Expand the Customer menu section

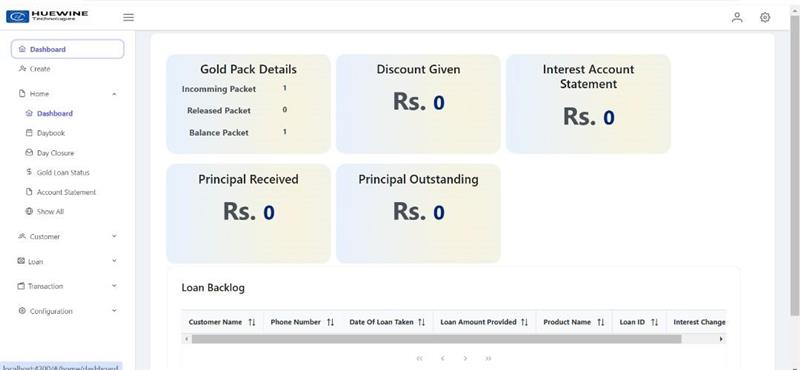[x=67, y=236]
